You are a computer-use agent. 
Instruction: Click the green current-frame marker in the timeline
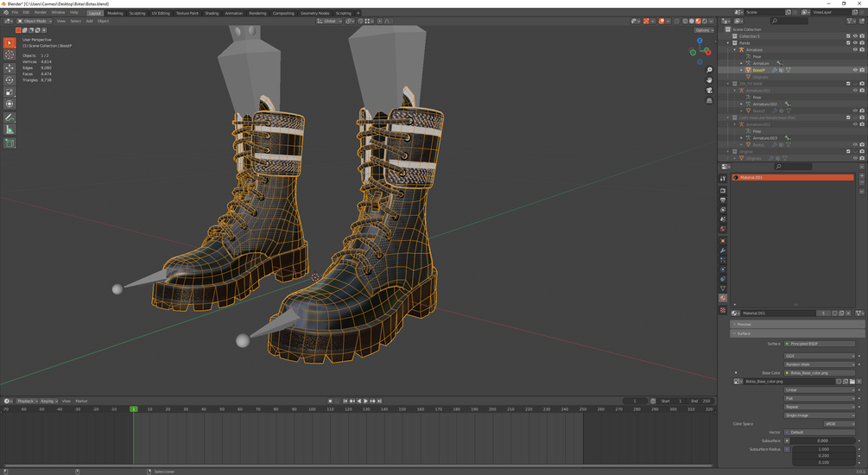[x=133, y=409]
